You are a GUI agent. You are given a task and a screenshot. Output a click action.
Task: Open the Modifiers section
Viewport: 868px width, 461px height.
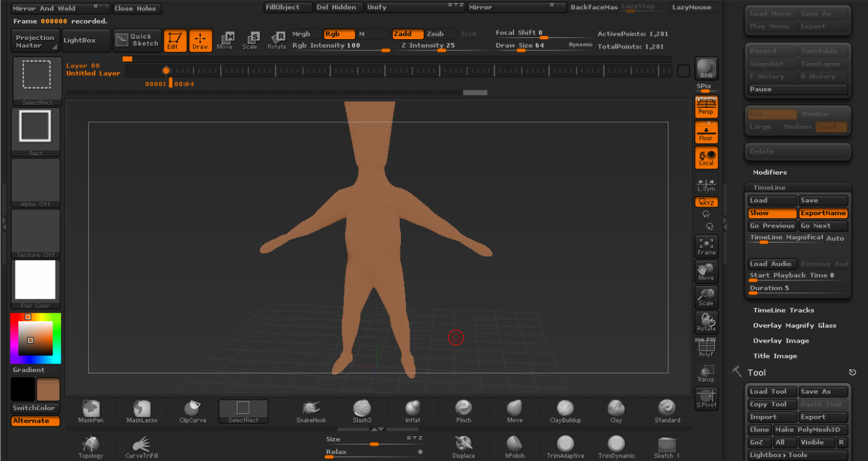tap(769, 172)
